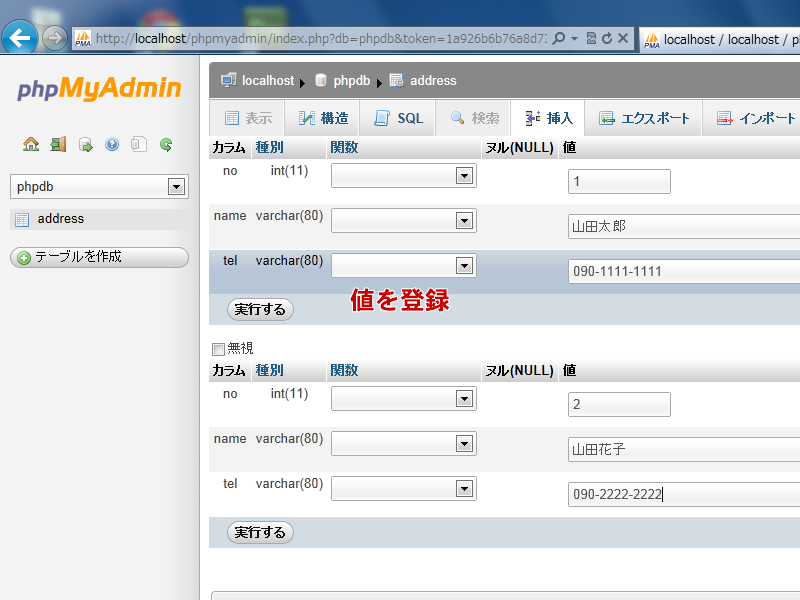
Task: Open the query window icon
Action: [86, 144]
